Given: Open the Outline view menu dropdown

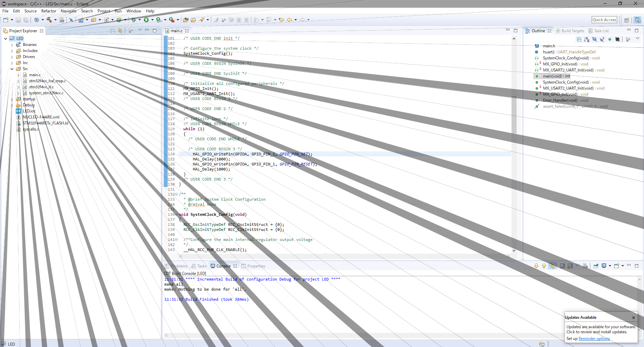Looking at the screenshot, I should click(638, 39).
